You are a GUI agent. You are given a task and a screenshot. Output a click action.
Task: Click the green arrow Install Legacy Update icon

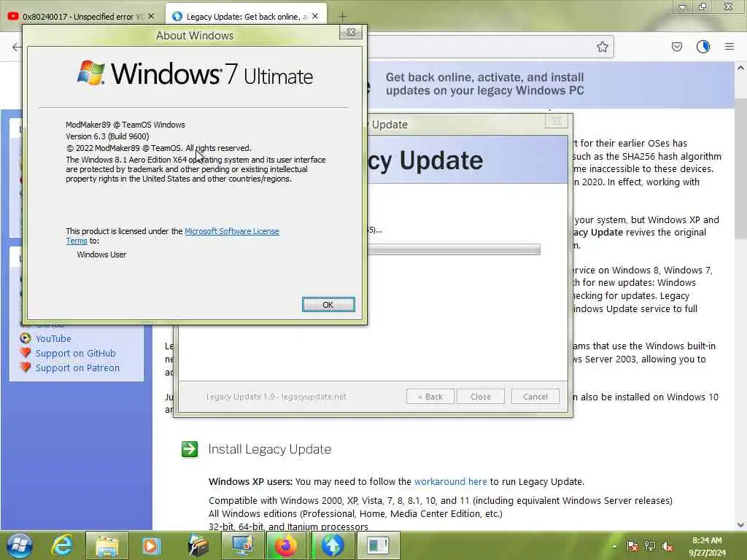pos(190,449)
